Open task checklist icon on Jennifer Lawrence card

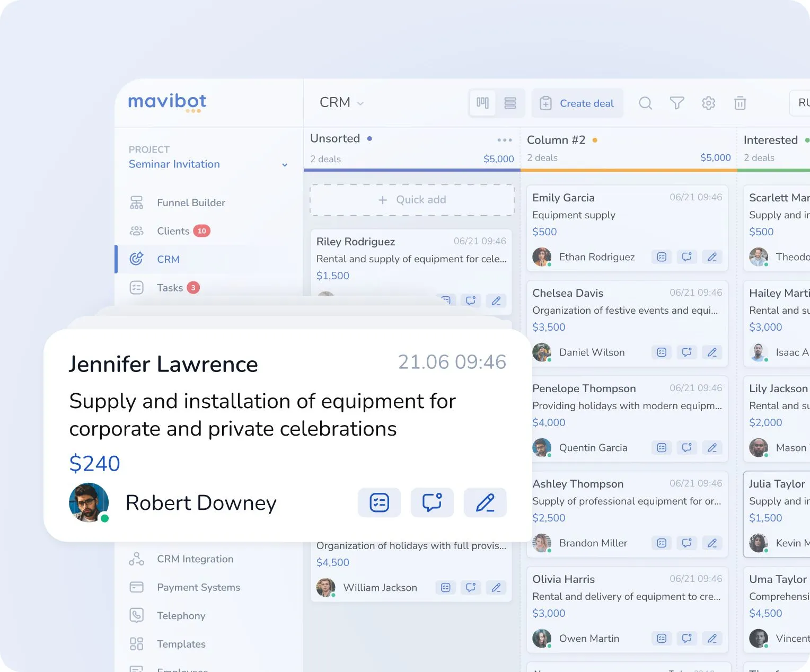tap(379, 502)
